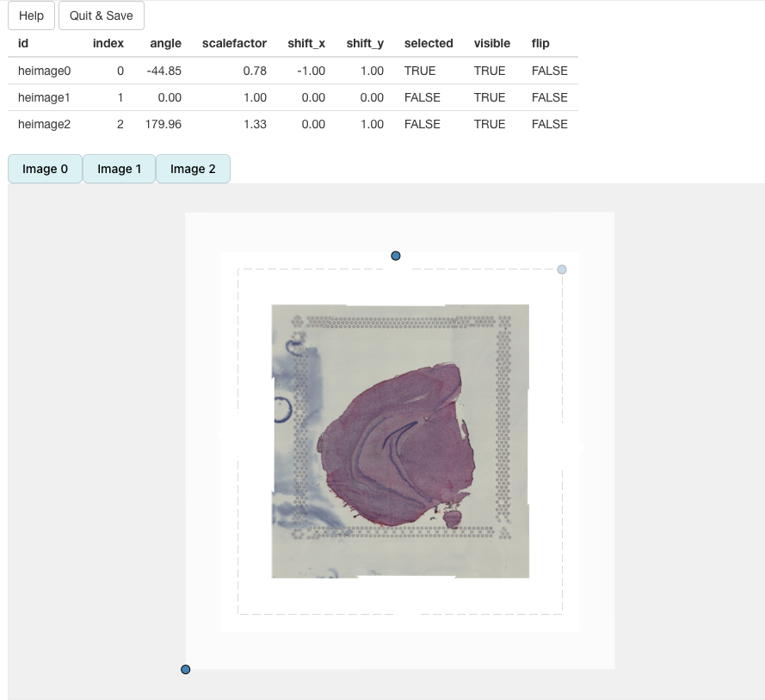Viewport: 765px width, 700px height.
Task: Click the visible TRUE value for heimage1
Action: (x=490, y=97)
